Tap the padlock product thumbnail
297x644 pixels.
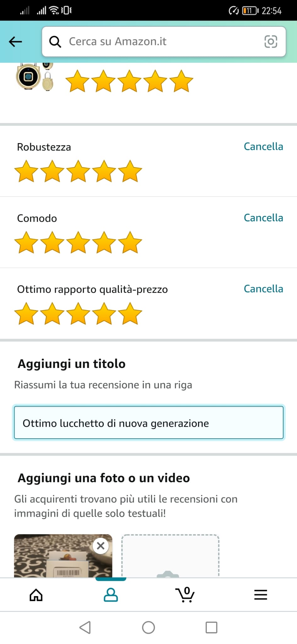coord(34,76)
